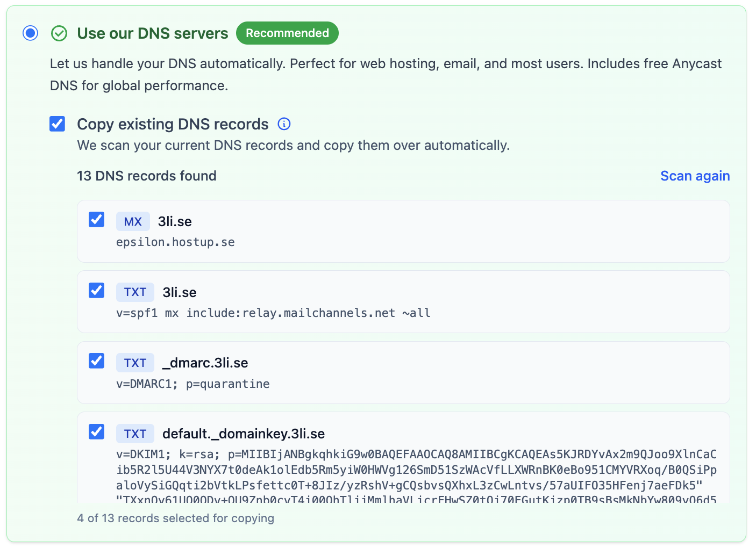Uncheck the MX record for 3li.se
756x548 pixels.
[x=96, y=219]
